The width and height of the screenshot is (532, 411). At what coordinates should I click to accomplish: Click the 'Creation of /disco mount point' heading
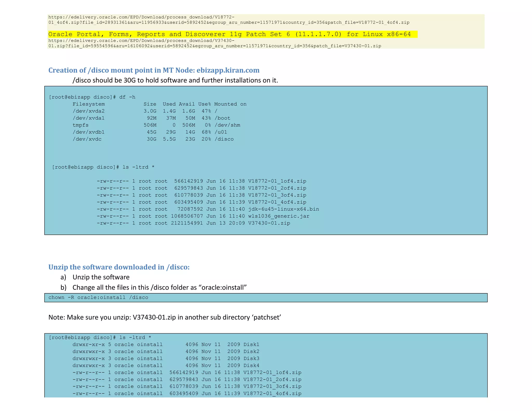(x=154, y=70)
